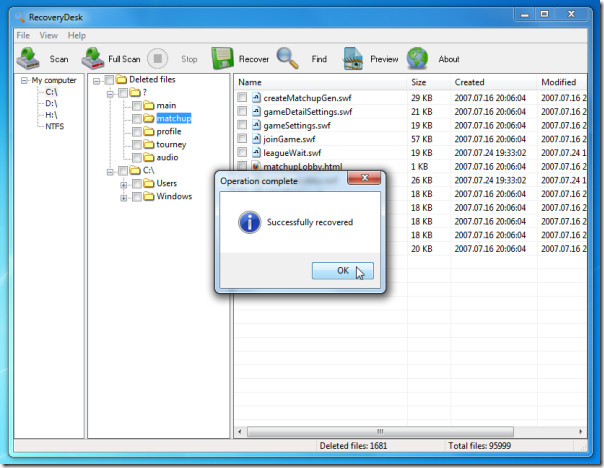Viewport: 604px width, 468px height.
Task: Open the View menu
Action: pos(49,35)
